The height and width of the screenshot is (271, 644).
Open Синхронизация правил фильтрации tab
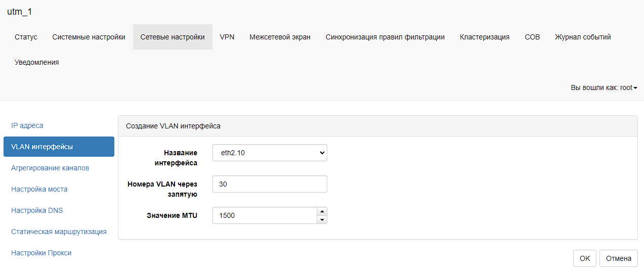click(385, 37)
